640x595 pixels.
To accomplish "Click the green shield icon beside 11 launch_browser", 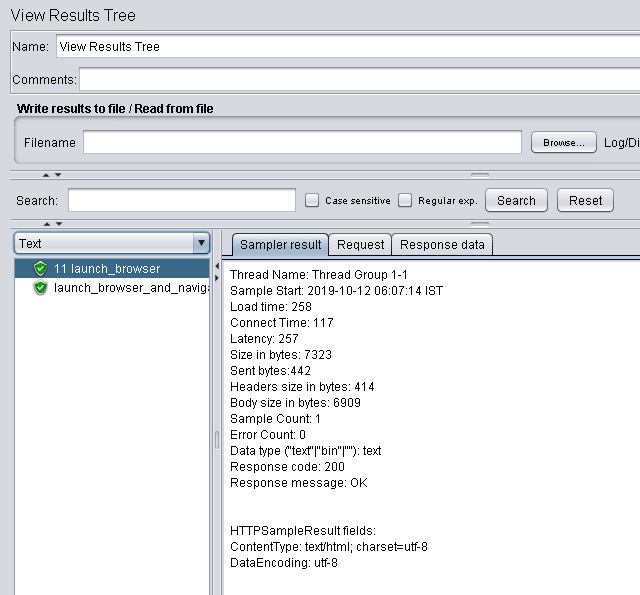I will tap(40, 269).
